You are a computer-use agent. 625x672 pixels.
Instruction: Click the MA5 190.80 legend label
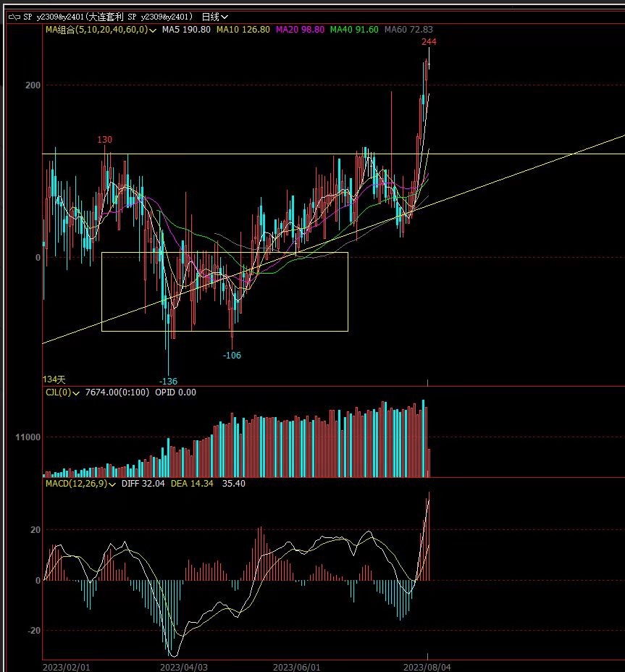(186, 30)
